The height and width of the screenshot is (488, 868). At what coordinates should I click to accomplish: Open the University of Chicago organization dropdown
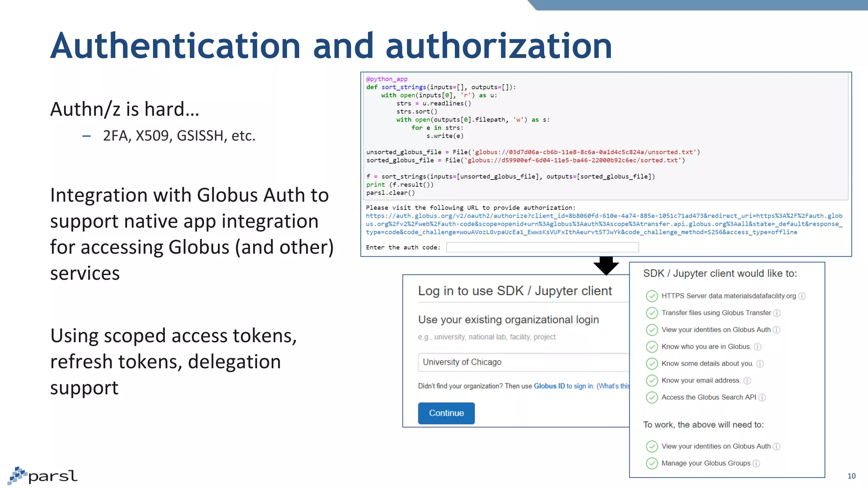coord(524,362)
